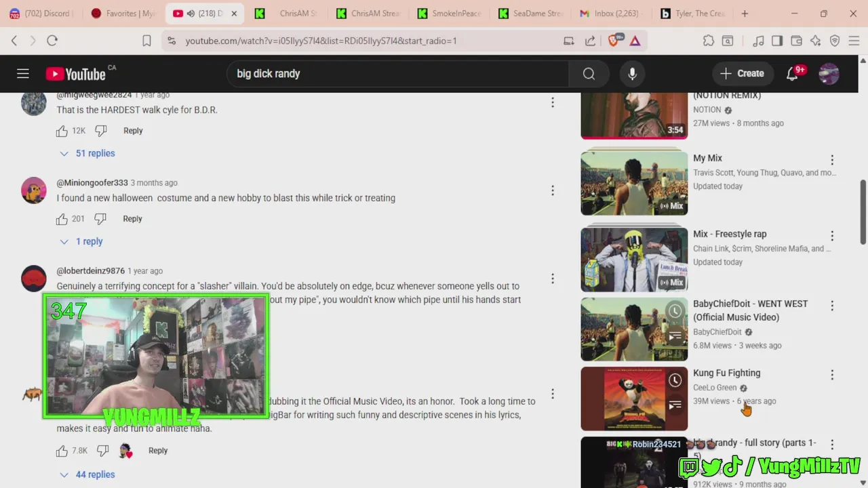The image size is (868, 488).
Task: Like the comment with 7.8K likes
Action: pos(62,451)
